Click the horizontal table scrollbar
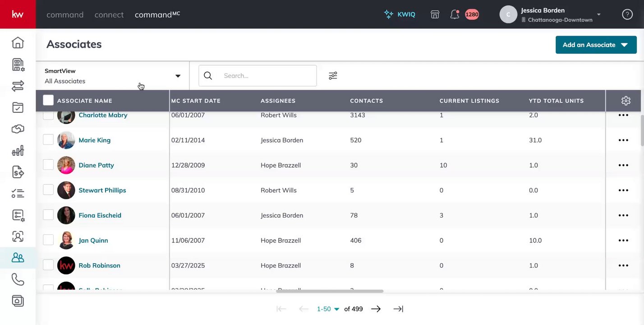The width and height of the screenshot is (644, 325). pos(330,291)
